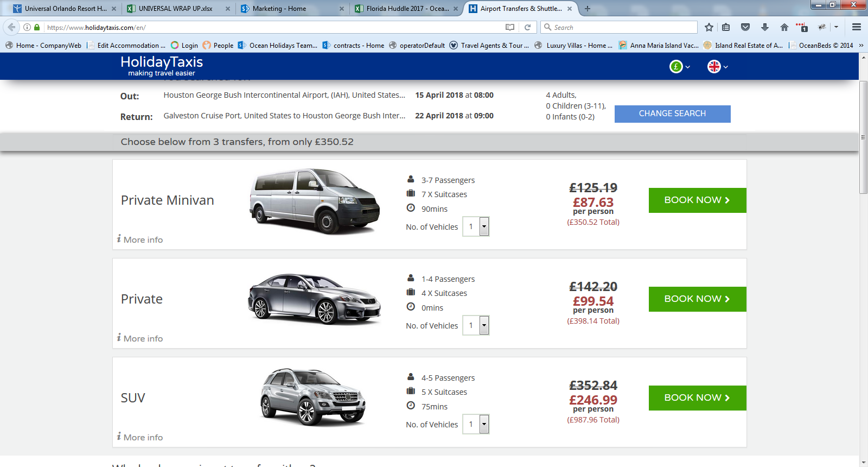Click the page vertical scrollbar thumb
868x467 pixels.
pos(863,137)
